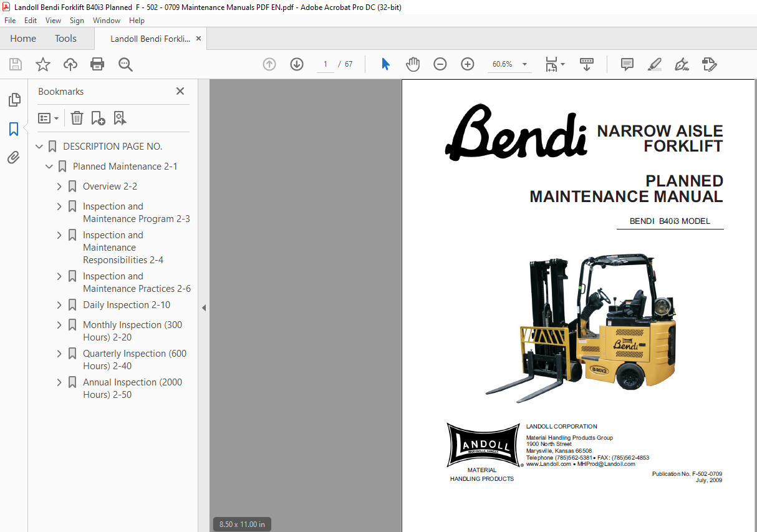
Task: Open the File menu
Action: (10, 21)
